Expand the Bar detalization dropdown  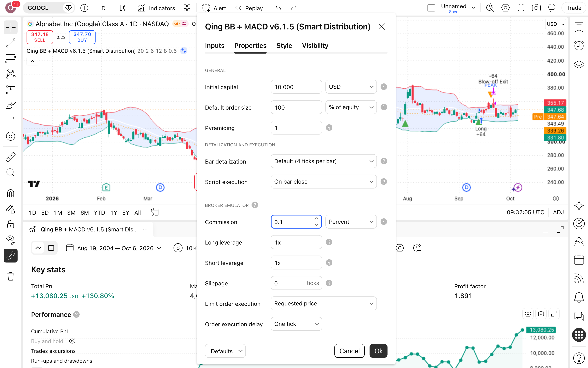click(x=324, y=161)
